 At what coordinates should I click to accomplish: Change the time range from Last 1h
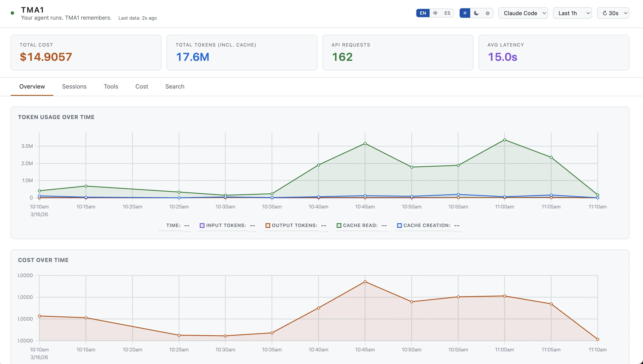572,13
